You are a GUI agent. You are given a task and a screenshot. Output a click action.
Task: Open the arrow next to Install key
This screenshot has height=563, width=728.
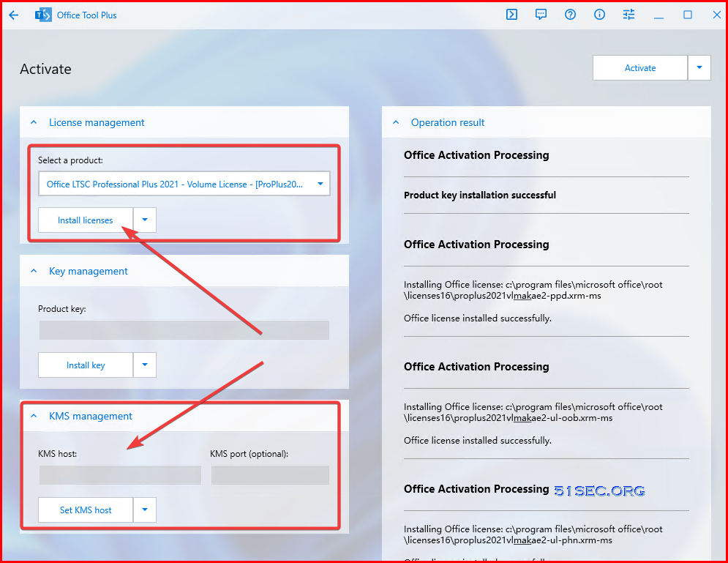145,365
